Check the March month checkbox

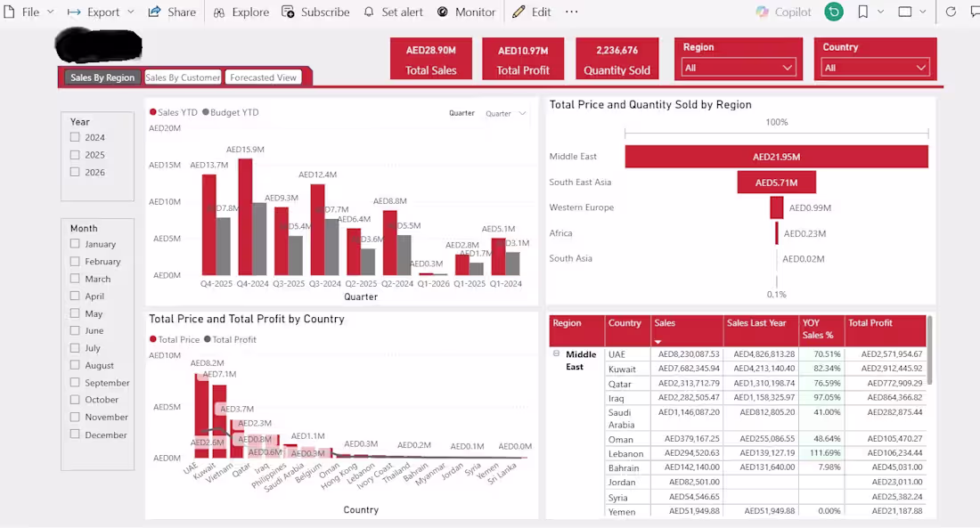tap(75, 279)
